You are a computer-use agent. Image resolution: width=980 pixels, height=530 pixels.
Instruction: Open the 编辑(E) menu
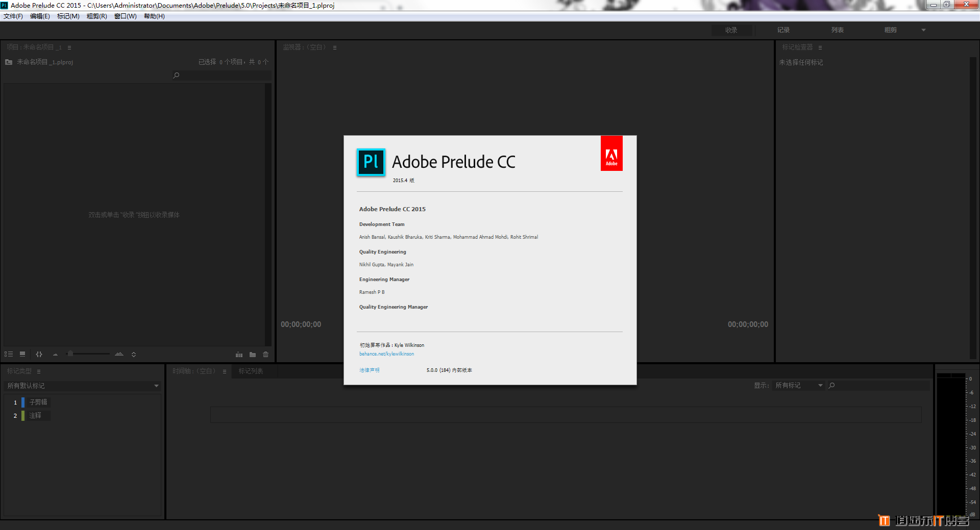pos(40,16)
